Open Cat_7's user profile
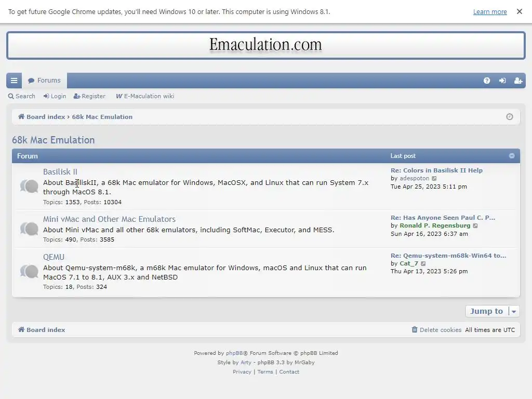Image resolution: width=532 pixels, height=399 pixels. coord(409,263)
